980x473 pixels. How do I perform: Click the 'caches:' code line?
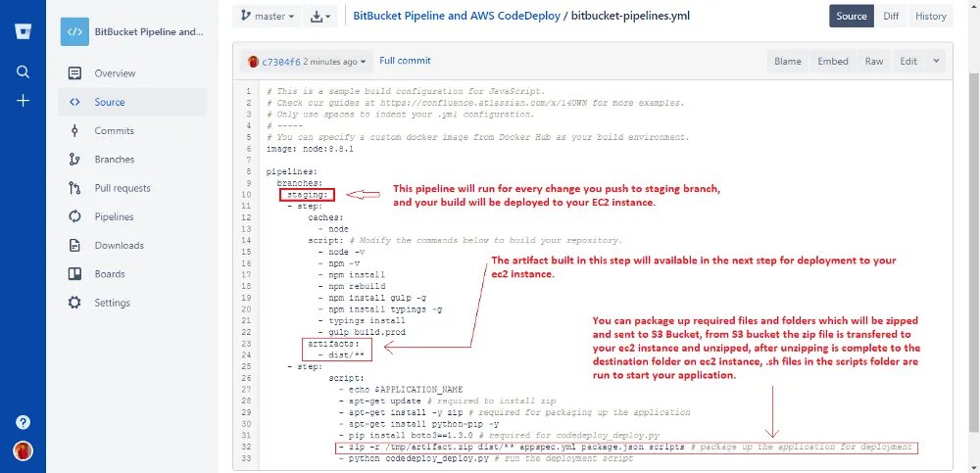[325, 217]
